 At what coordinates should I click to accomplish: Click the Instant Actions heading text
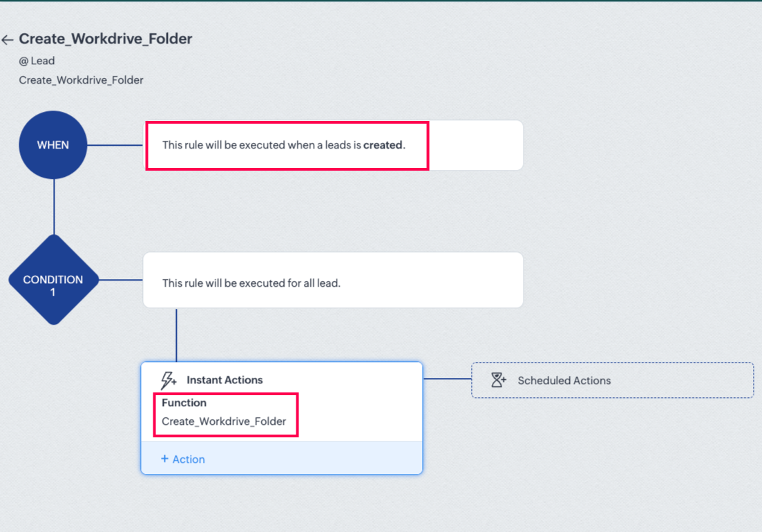(x=225, y=380)
